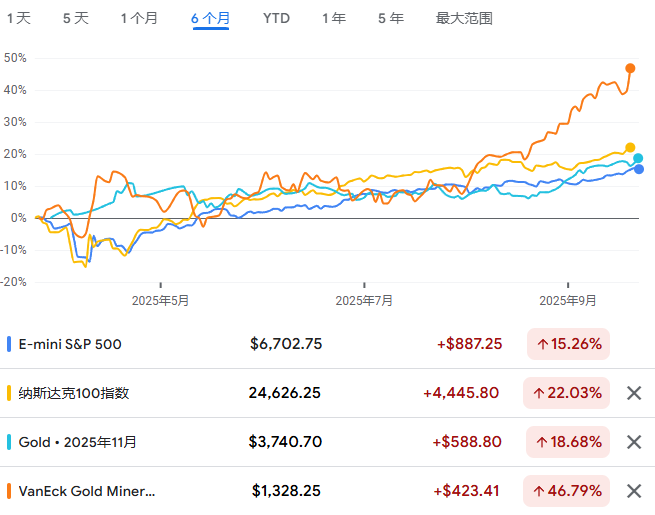Screen dimensions: 655x515
Task: Select the 1 天 time range tab
Action: tap(19, 18)
